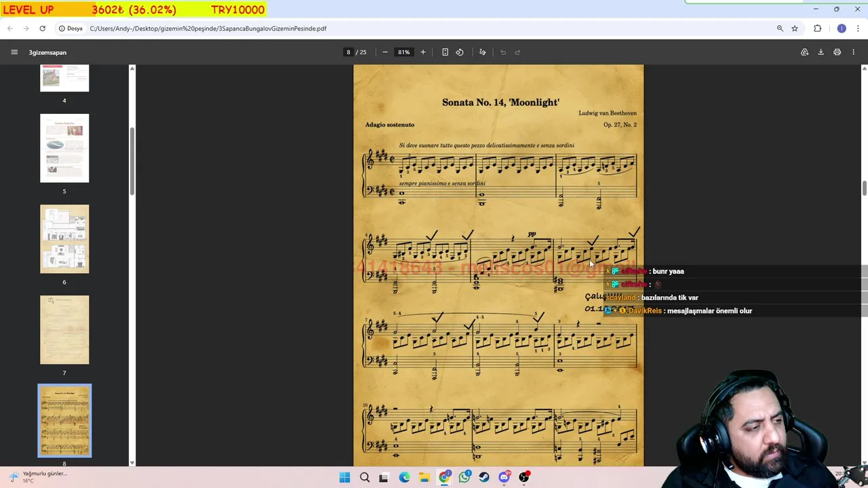Select page 5 thumbnail
This screenshot has height=488, width=868.
tap(64, 148)
